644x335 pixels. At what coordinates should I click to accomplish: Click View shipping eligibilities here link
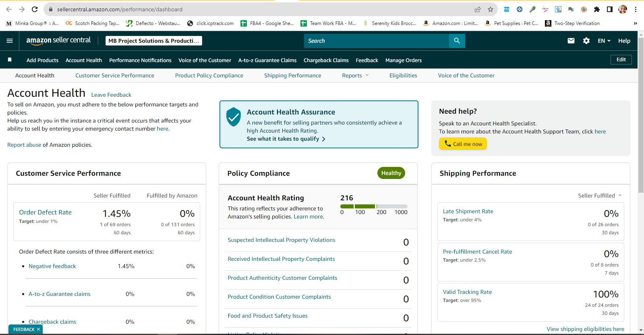[x=585, y=329]
